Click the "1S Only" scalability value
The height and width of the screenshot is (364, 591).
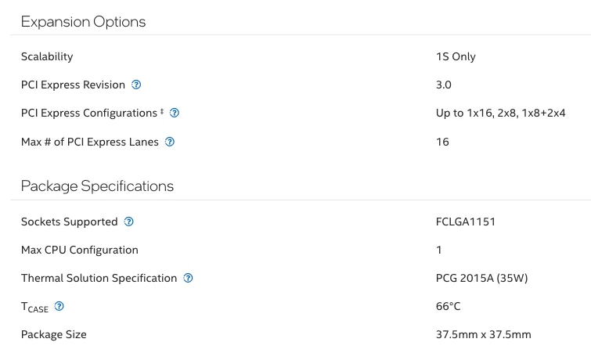pyautogui.click(x=456, y=56)
